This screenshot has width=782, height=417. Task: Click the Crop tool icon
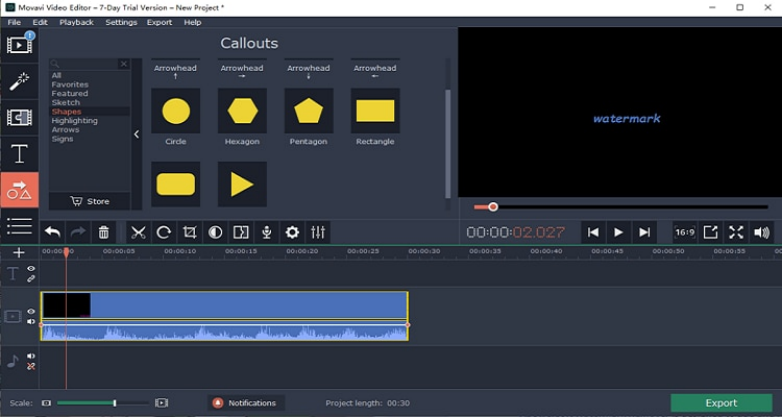pyautogui.click(x=190, y=232)
